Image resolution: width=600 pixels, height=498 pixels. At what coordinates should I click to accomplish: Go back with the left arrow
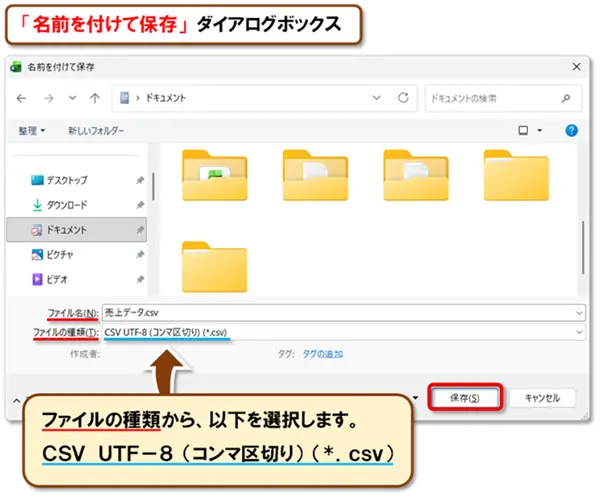21,99
